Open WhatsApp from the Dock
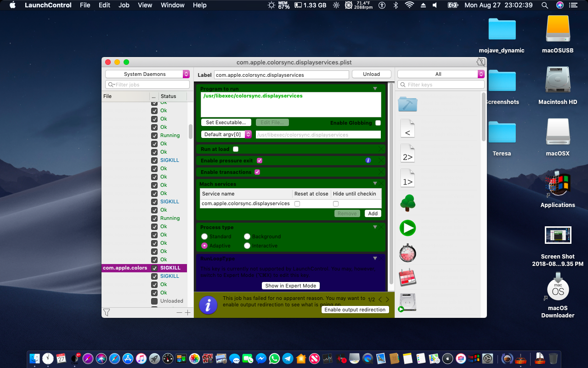588x368 pixels. [x=274, y=358]
